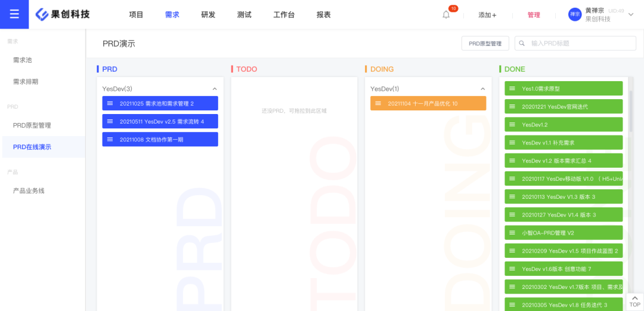Click the search magnifier icon
644x311 pixels.
click(522, 43)
